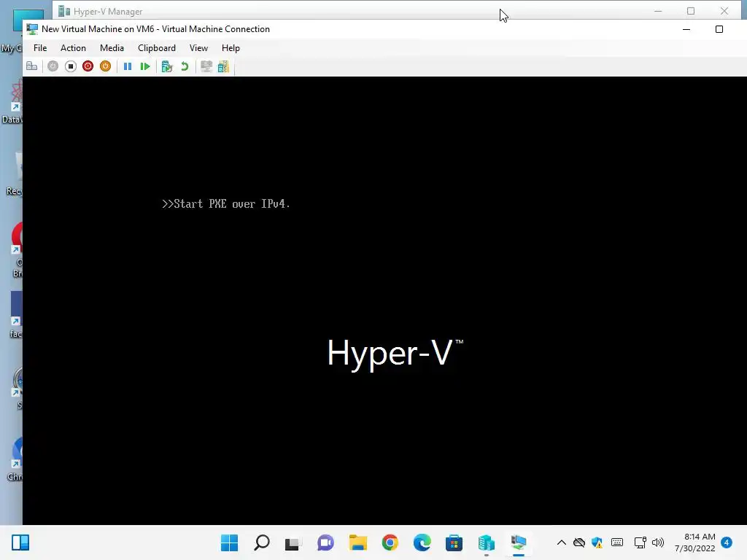Maximize the Virtual Machine Connection window

point(719,29)
